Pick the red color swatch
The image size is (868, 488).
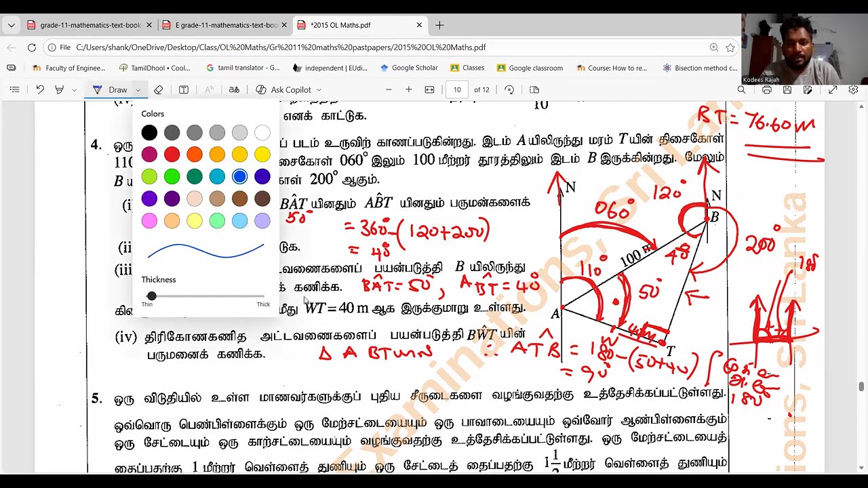172,155
